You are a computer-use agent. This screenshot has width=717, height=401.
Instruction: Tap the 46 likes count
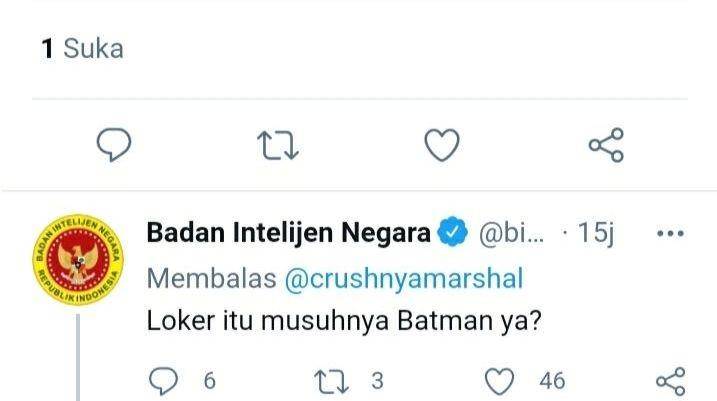tap(552, 381)
